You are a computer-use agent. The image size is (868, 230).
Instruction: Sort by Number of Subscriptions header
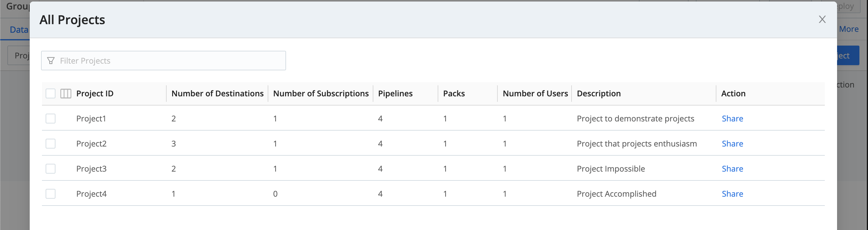(x=321, y=94)
